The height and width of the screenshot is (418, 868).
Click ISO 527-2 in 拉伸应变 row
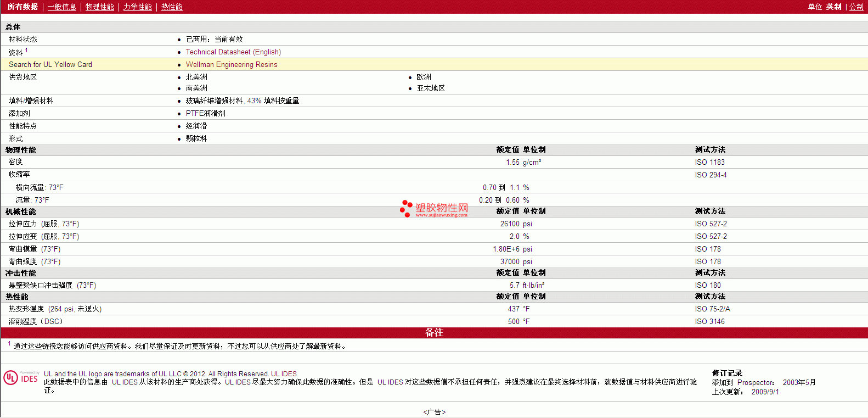point(711,236)
